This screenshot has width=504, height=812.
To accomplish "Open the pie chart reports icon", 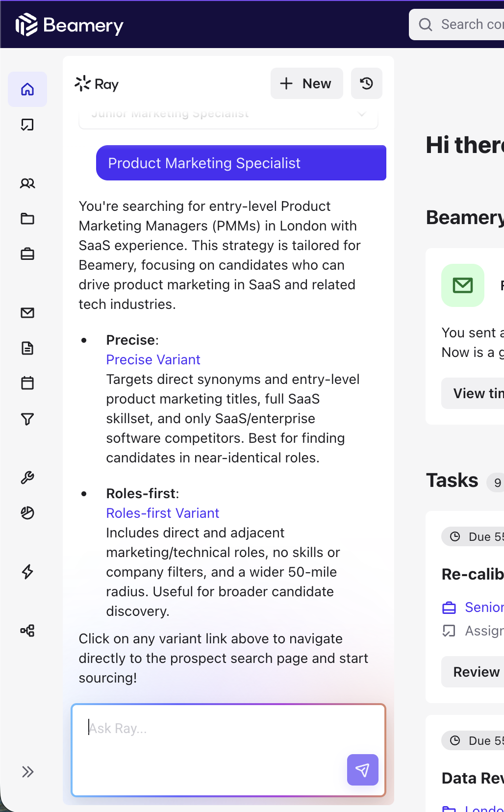I will (x=27, y=513).
